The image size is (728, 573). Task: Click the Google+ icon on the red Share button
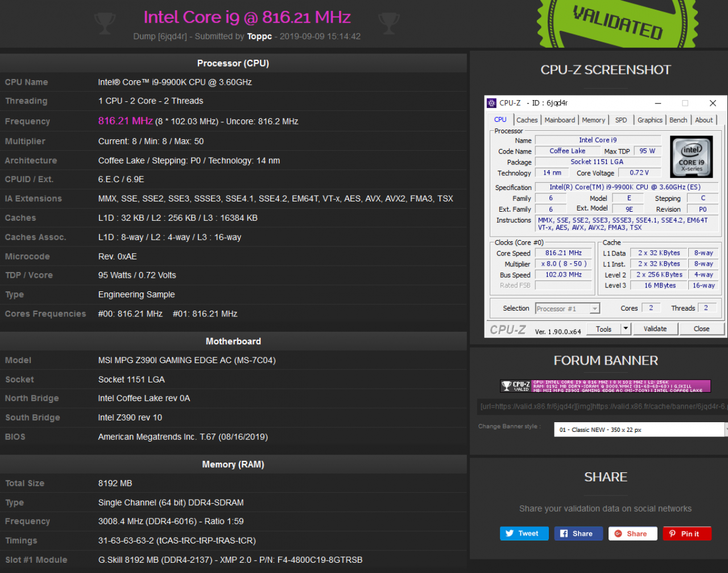(618, 534)
